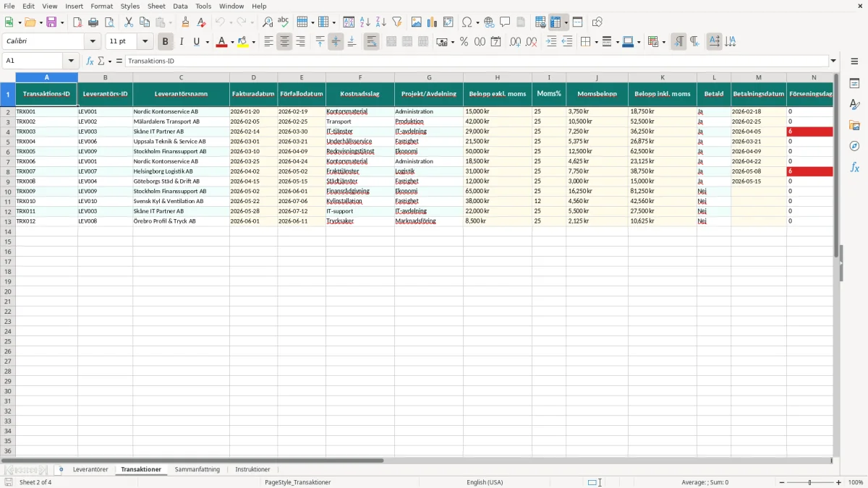Expand the formula bar
868x488 pixels.
833,61
